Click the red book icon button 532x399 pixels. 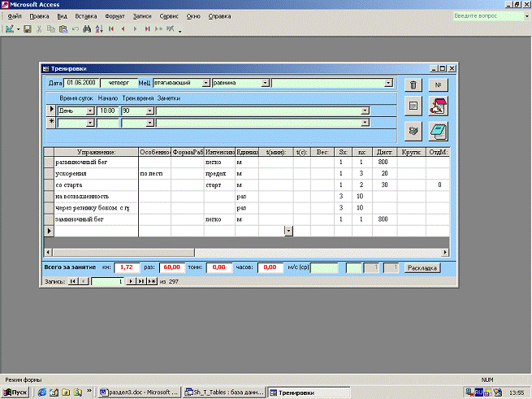point(439,106)
